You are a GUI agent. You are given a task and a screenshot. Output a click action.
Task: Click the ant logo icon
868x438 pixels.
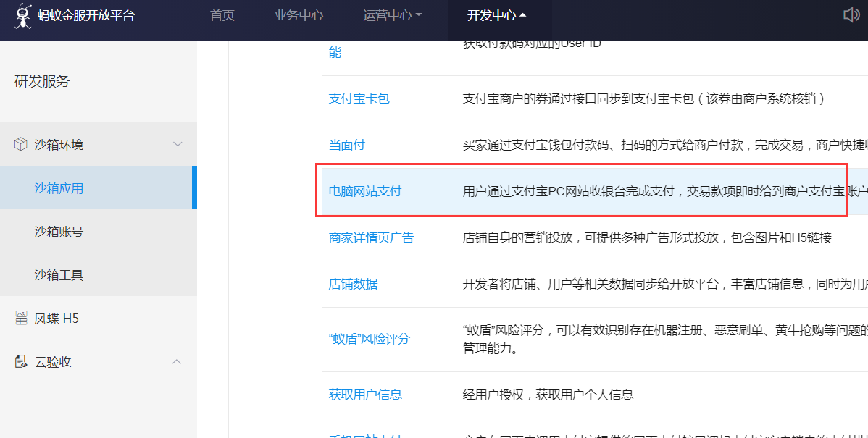[x=22, y=15]
